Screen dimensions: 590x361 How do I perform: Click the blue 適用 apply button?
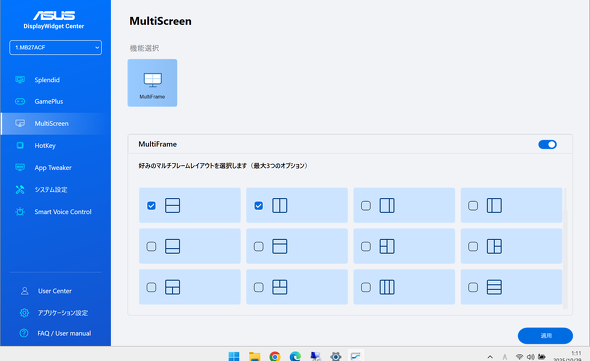(x=545, y=335)
